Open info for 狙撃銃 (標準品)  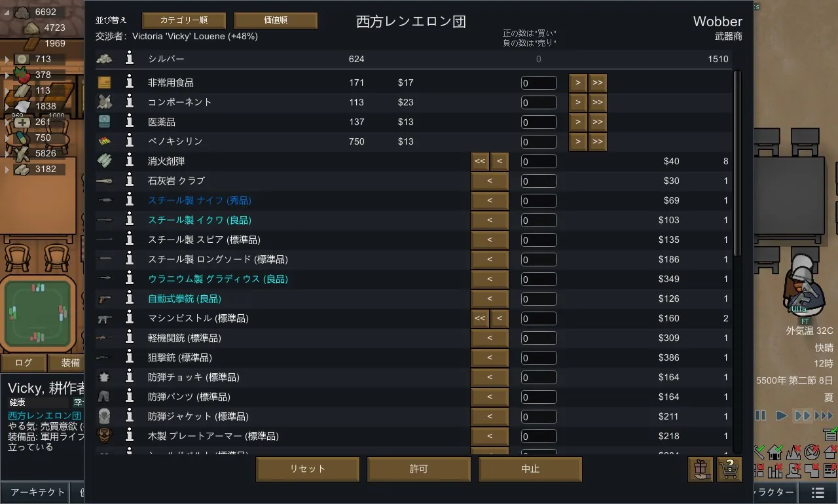click(130, 357)
